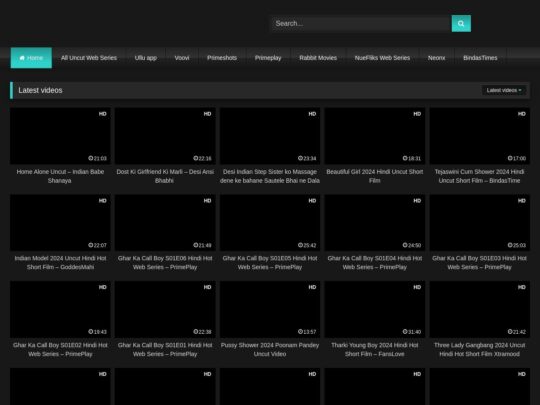Open thumbnail of the 25:42 video
Viewport: 540px width, 405px height.
coord(270,222)
